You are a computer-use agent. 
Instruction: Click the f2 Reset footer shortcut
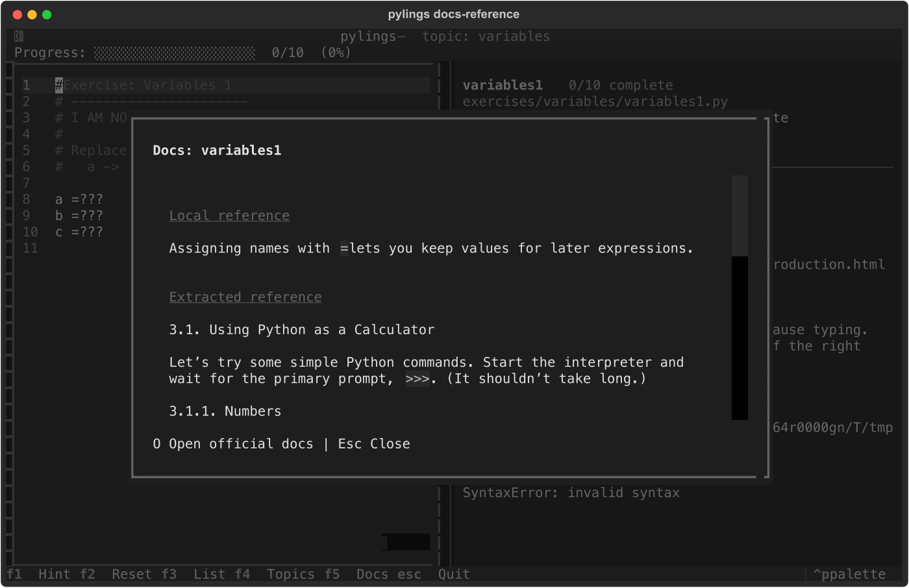[116, 574]
